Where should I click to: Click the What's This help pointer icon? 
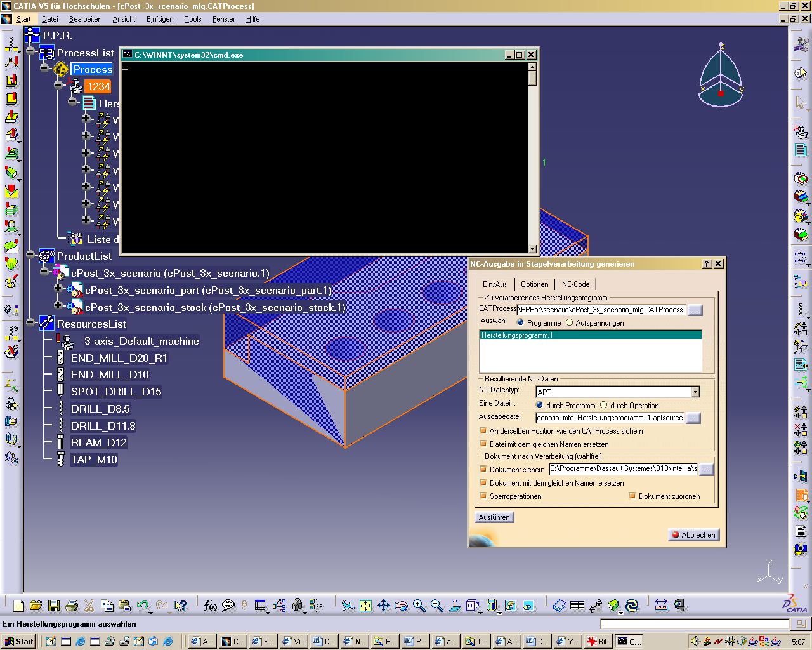[x=181, y=606]
